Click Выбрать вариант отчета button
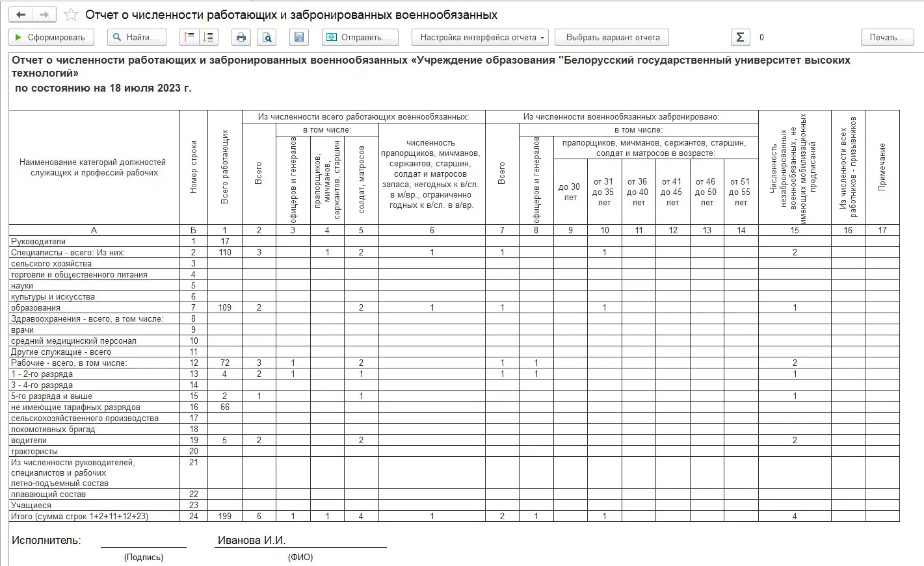924x566 pixels. point(612,37)
